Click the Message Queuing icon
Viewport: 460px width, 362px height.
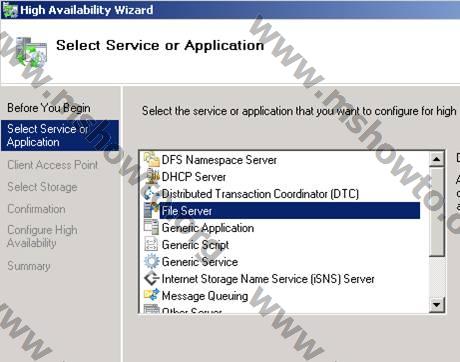[x=152, y=295]
